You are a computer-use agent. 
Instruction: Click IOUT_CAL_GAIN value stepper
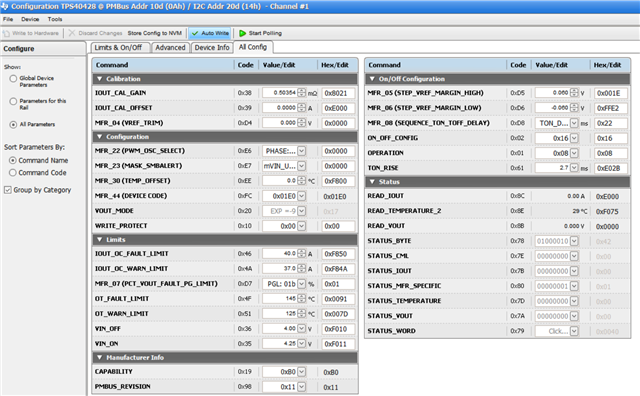[x=301, y=93]
